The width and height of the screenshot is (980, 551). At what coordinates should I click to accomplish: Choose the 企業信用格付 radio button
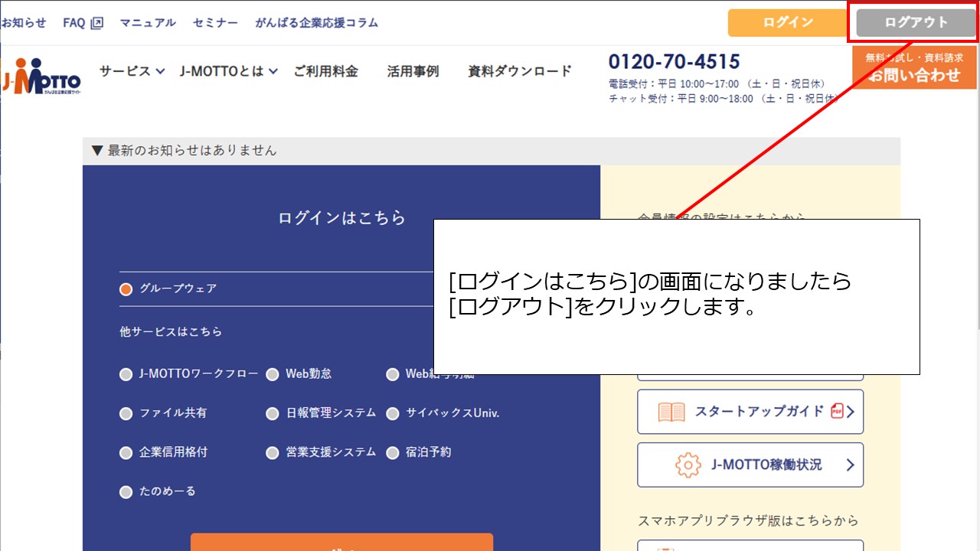coord(126,453)
